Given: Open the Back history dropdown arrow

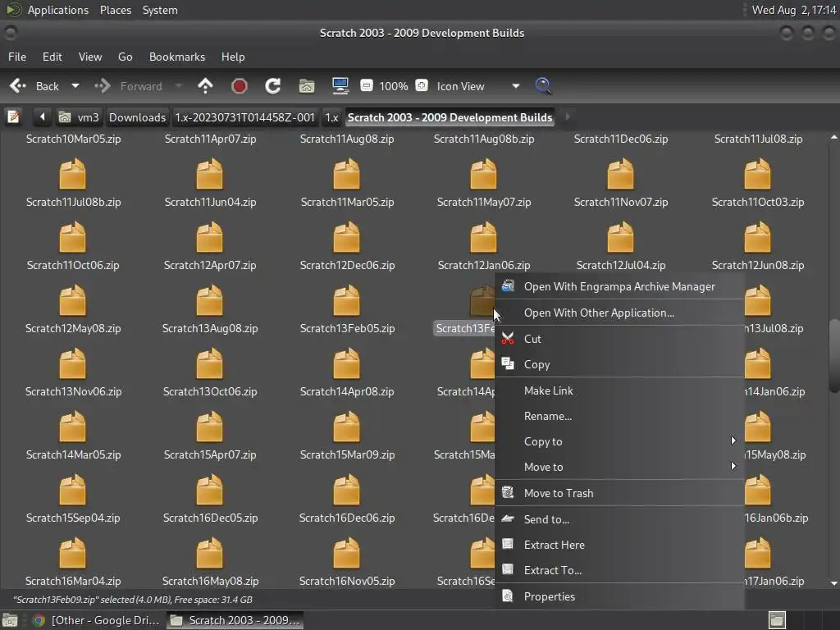Looking at the screenshot, I should point(75,85).
